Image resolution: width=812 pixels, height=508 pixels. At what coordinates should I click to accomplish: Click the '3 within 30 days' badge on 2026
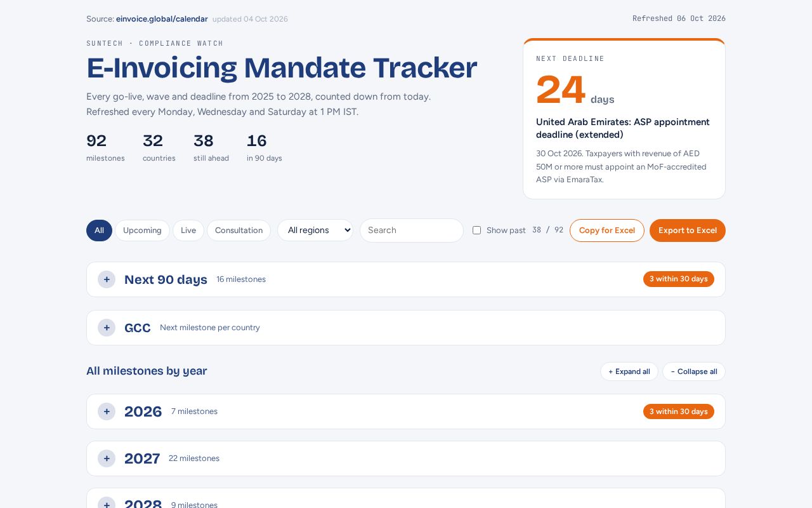tap(679, 411)
